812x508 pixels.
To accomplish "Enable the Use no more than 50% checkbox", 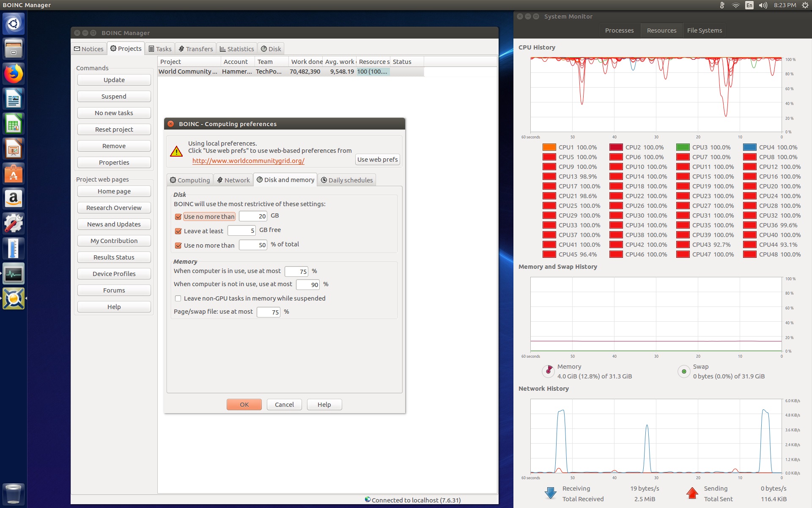I will [x=178, y=245].
